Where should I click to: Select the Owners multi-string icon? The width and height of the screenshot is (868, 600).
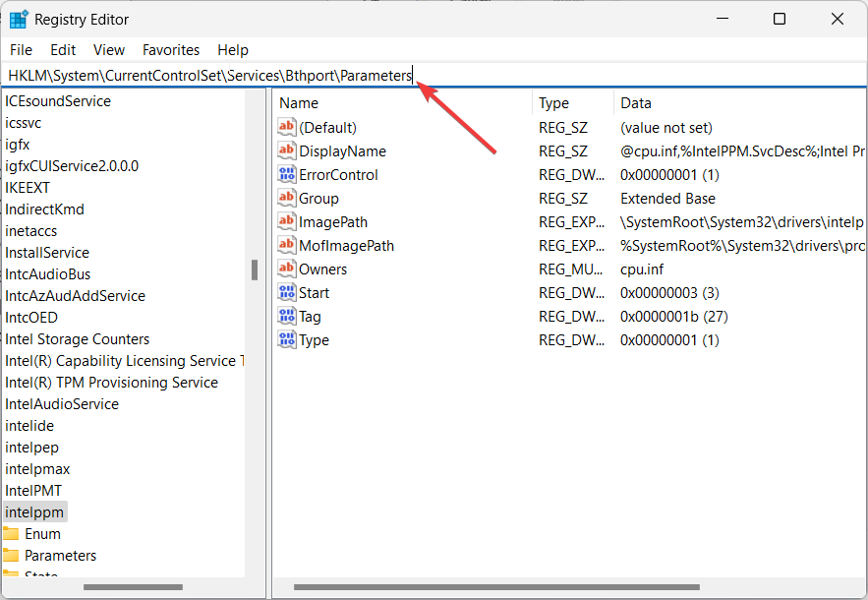[286, 269]
